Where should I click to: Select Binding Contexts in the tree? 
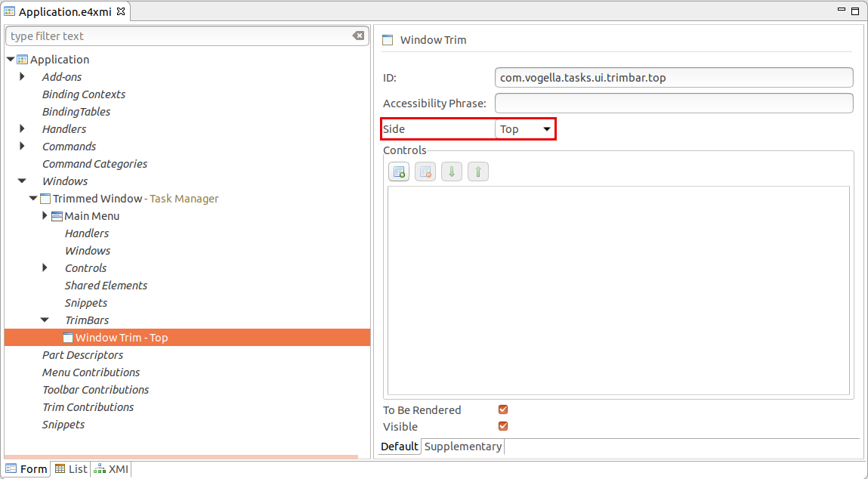point(84,94)
